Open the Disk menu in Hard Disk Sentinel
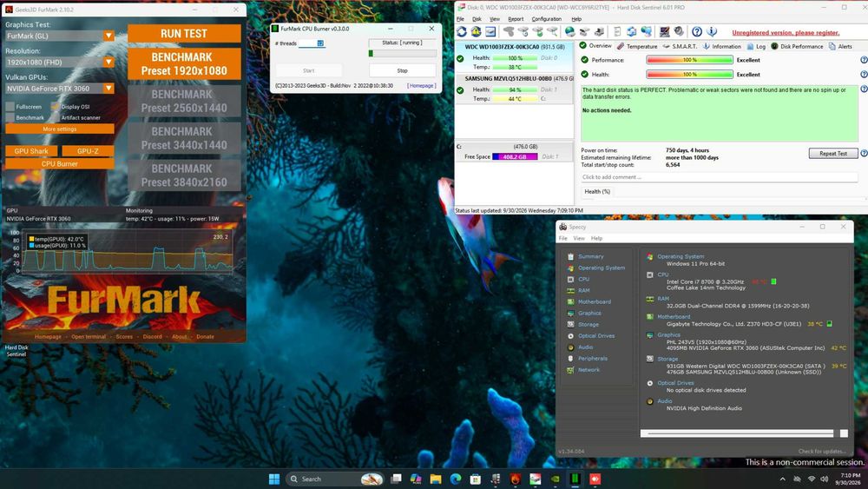Viewport: 868px width, 489px height. click(x=477, y=19)
